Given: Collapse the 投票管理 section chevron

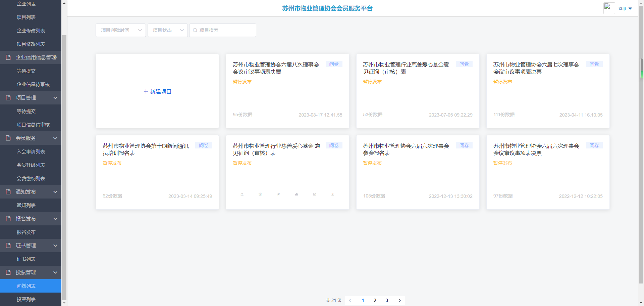Looking at the screenshot, I should (x=55, y=272).
